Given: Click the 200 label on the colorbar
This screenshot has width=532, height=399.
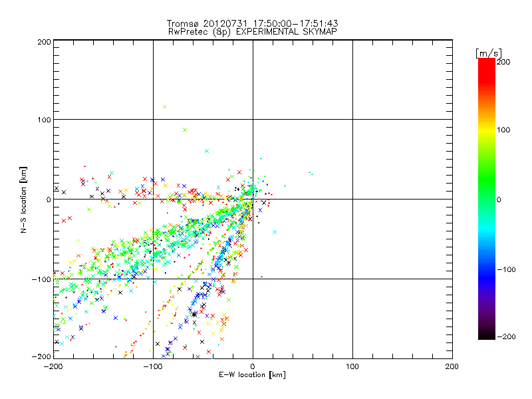Looking at the screenshot, I should (x=503, y=62).
